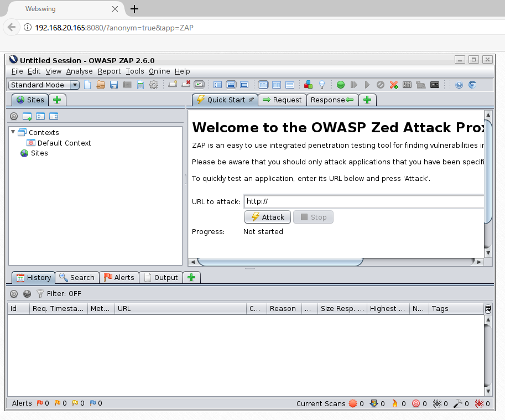
Task: Toggle expand Information tabs layout
Action: (x=231, y=85)
